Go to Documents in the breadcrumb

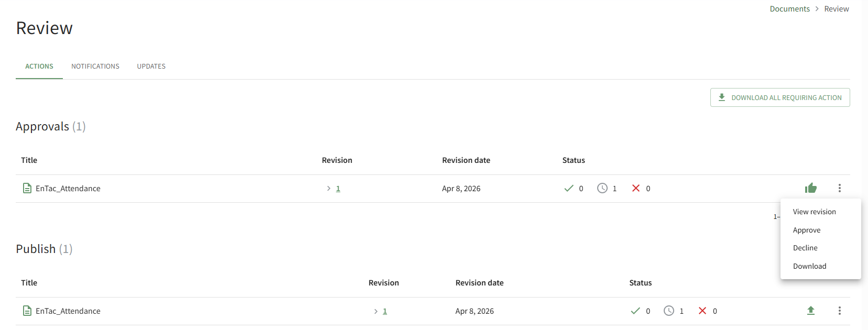(x=789, y=9)
